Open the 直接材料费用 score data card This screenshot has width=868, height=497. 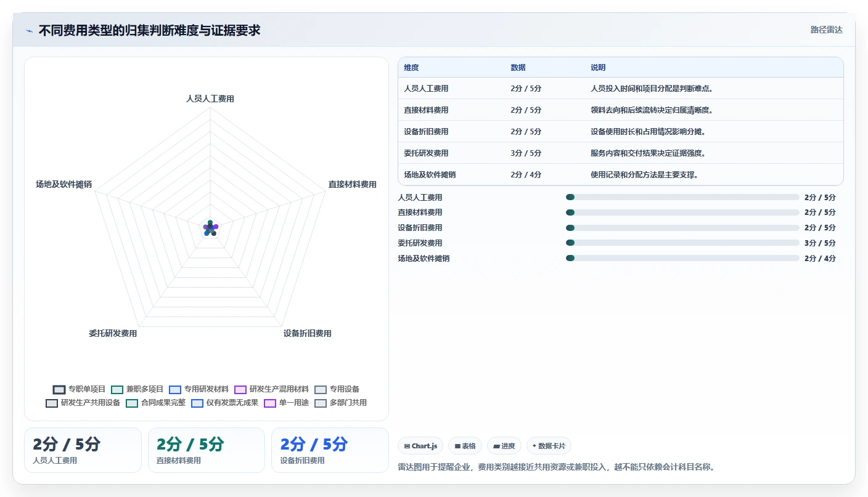(207, 450)
